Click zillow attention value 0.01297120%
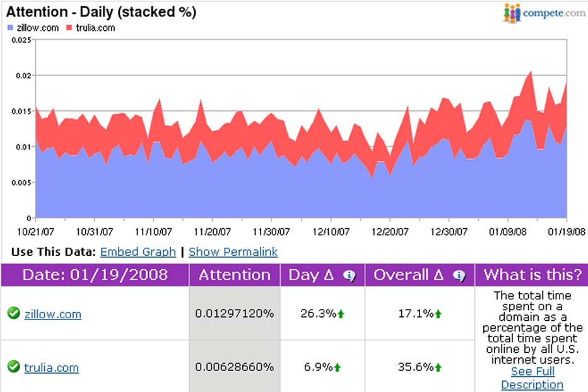This screenshot has width=588, height=392. [234, 313]
